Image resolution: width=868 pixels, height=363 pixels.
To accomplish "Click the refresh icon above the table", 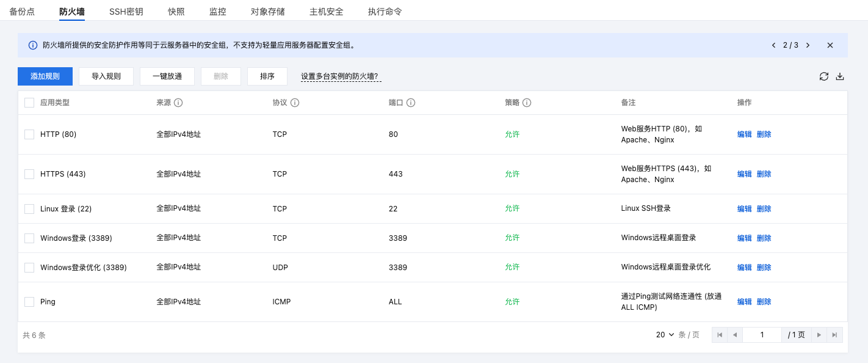I will [x=824, y=76].
